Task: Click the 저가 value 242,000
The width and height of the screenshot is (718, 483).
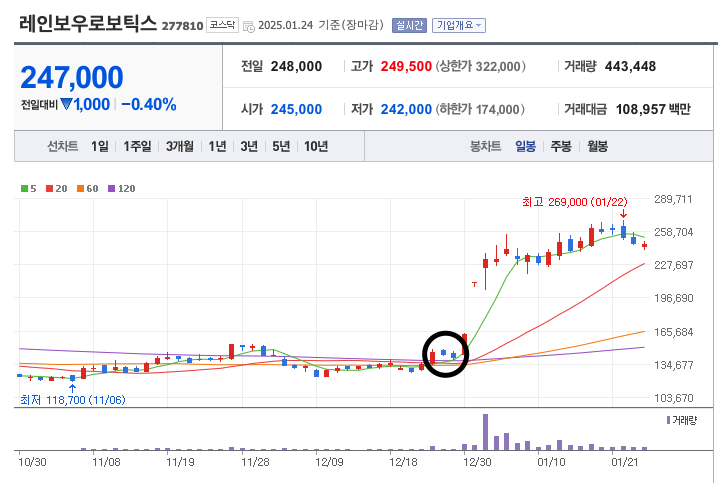Action: 406,109
